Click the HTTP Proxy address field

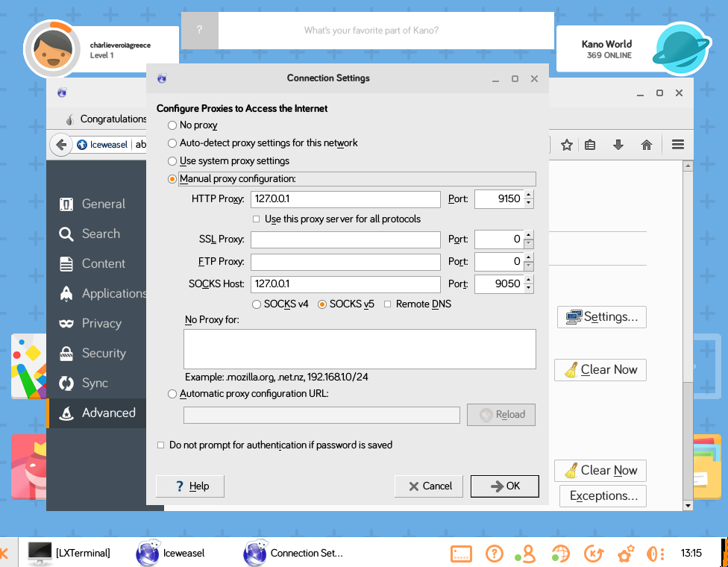point(345,199)
